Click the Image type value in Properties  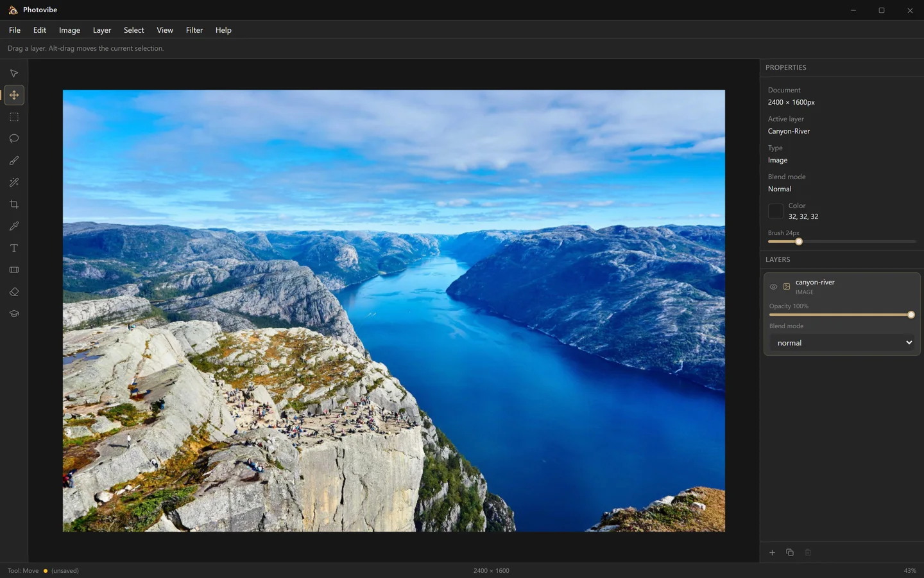778,160
